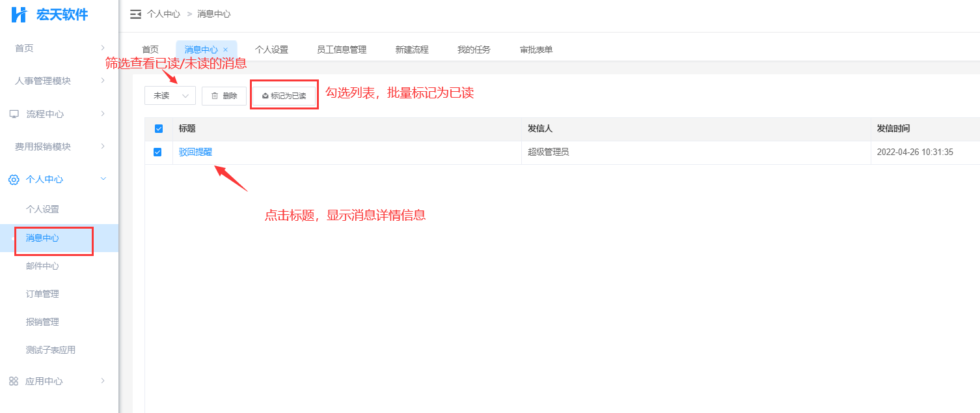The height and width of the screenshot is (413, 980).
Task: Open the 驳回提醒 message link
Action: click(x=195, y=152)
